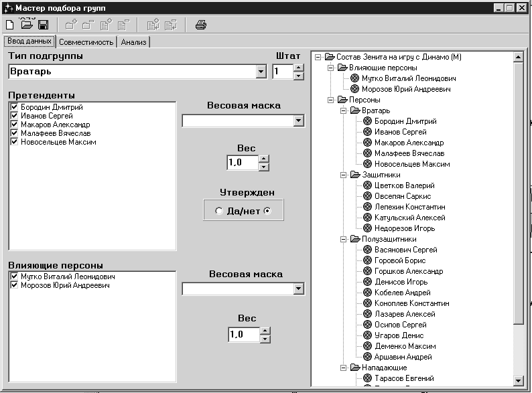
Task: Click the remove list toolbar icon with minus
Action: (x=123, y=25)
